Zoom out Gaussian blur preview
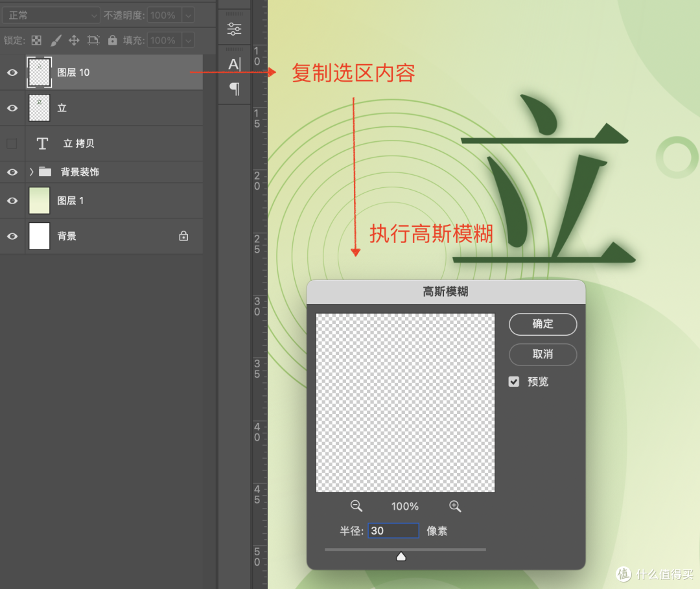Screen dimensions: 700x589 [x=356, y=506]
